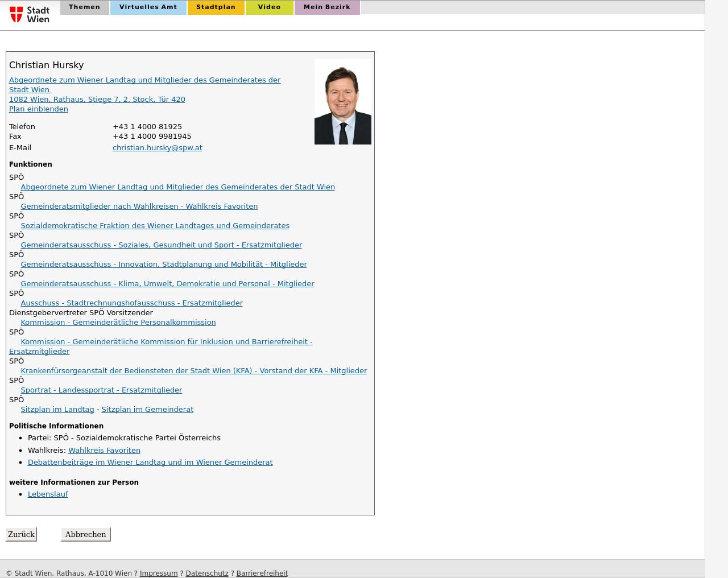Viewport: 728px width, 578px height.
Task: Click the Christian Hursky name heading
Action: pos(47,65)
